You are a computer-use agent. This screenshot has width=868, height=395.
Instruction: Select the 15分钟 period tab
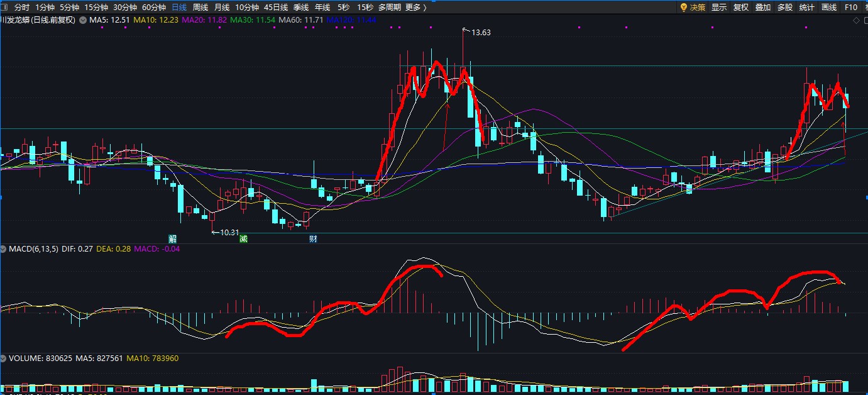(x=96, y=8)
